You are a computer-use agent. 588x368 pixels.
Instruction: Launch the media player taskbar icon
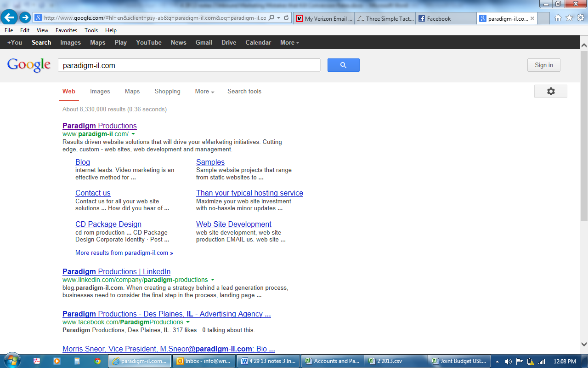pos(57,361)
